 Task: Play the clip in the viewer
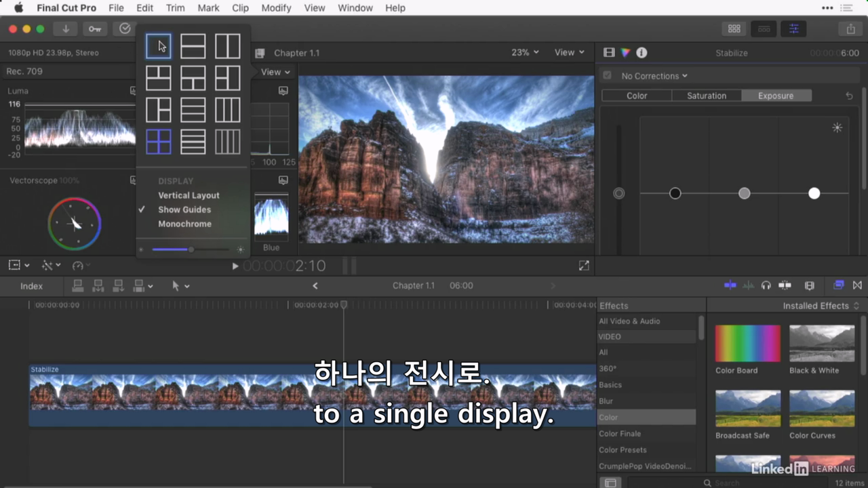tap(235, 266)
